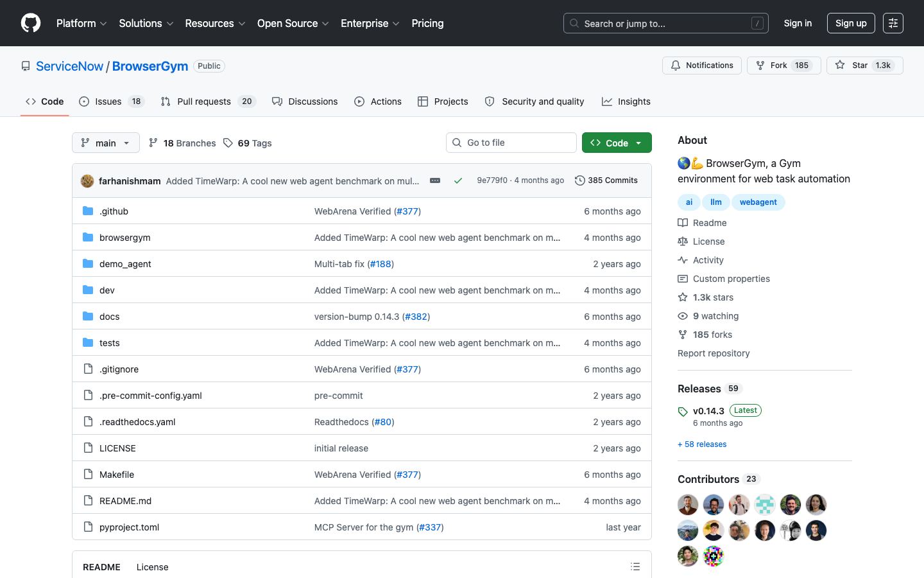Open the GitHub home logo
Viewport: 924px width, 578px height.
tap(31, 23)
